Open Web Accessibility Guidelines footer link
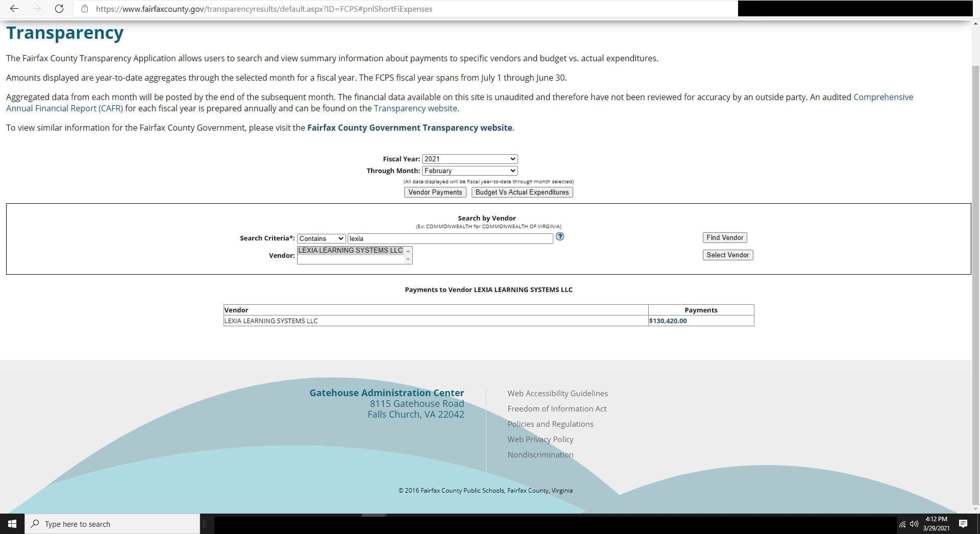The width and height of the screenshot is (980, 534). pyautogui.click(x=557, y=393)
